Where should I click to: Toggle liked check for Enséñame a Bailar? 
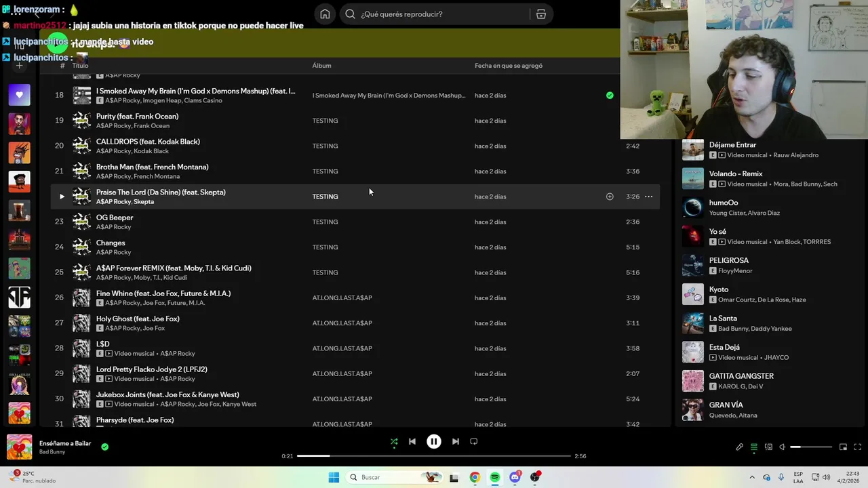pyautogui.click(x=104, y=447)
